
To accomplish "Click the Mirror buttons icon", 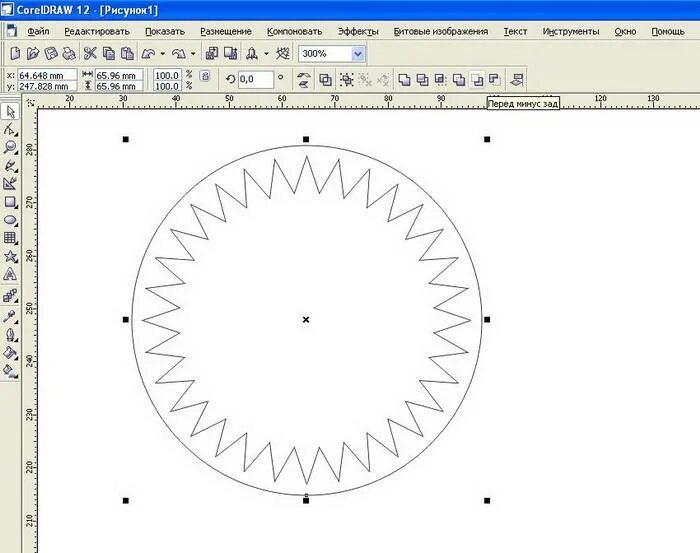I will (x=304, y=80).
